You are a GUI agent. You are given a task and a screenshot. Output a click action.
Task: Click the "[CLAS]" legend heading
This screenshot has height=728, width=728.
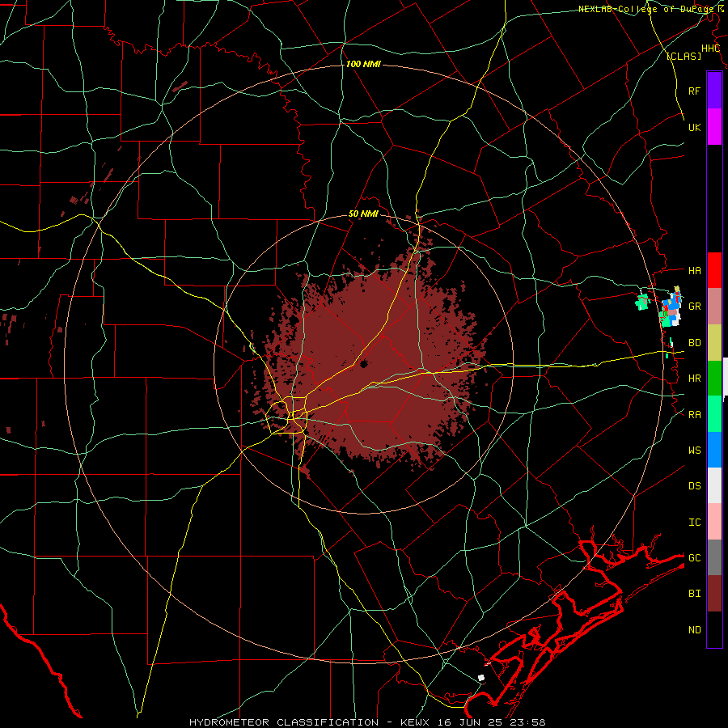(x=684, y=56)
